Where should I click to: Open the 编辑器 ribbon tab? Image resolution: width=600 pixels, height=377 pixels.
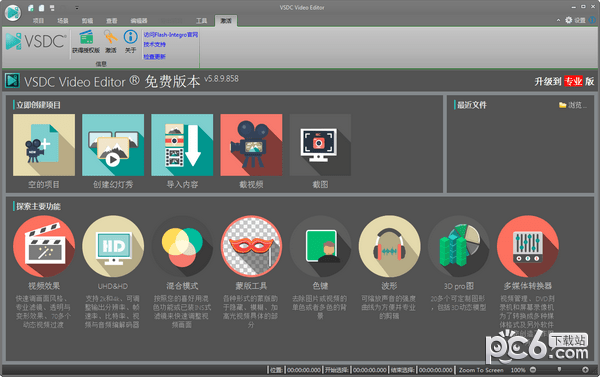(139, 21)
